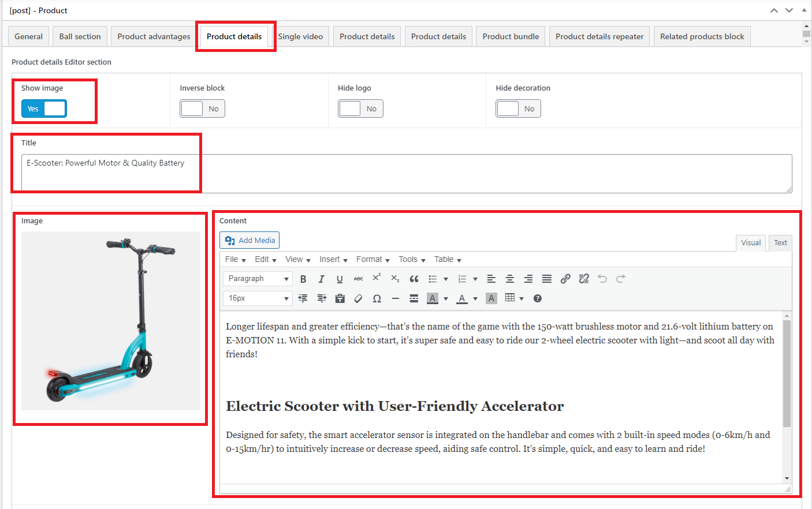Move Product meta box up

(x=774, y=10)
